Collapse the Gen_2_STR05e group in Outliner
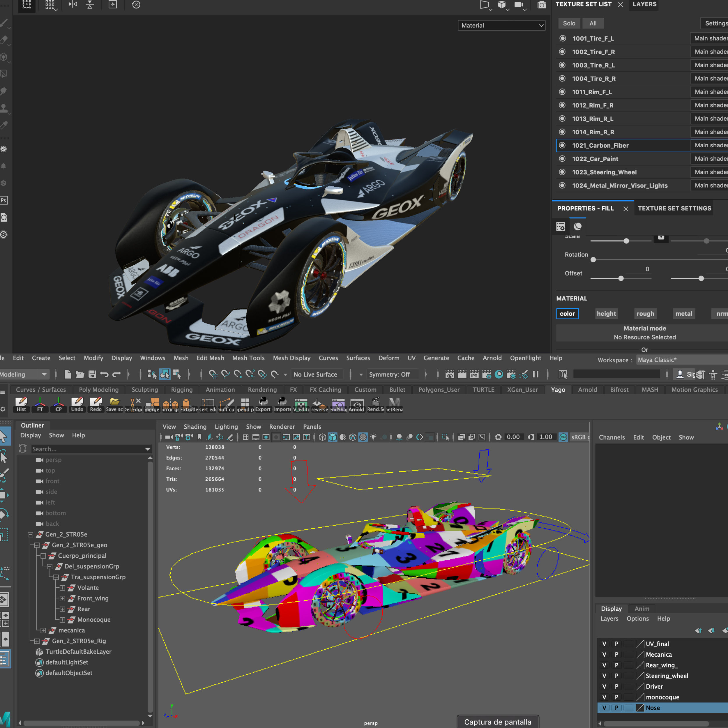Viewport: 728px width, 728px height. [x=31, y=534]
